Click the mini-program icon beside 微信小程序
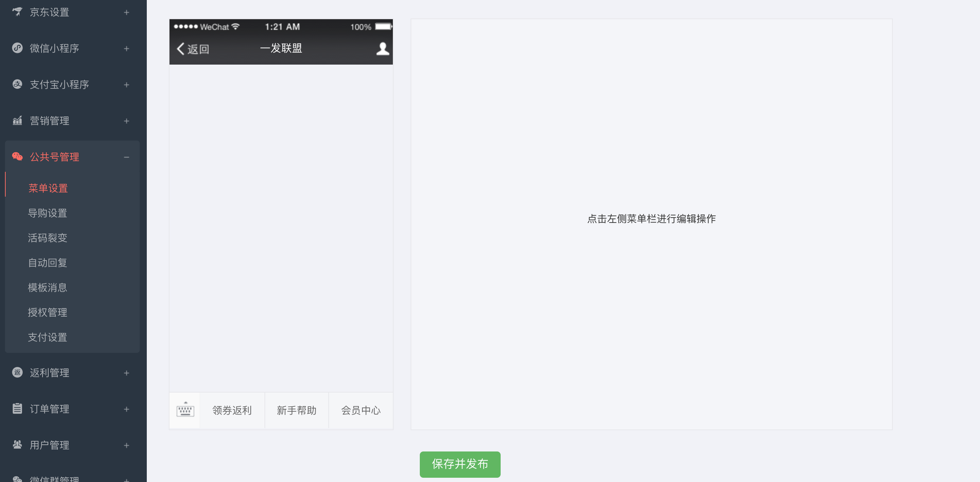This screenshot has height=482, width=980. (x=17, y=48)
